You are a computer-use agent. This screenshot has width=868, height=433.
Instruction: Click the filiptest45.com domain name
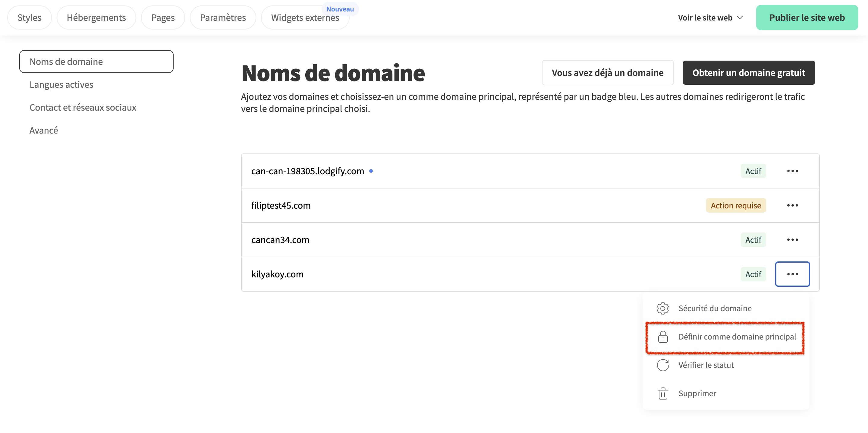pos(281,205)
